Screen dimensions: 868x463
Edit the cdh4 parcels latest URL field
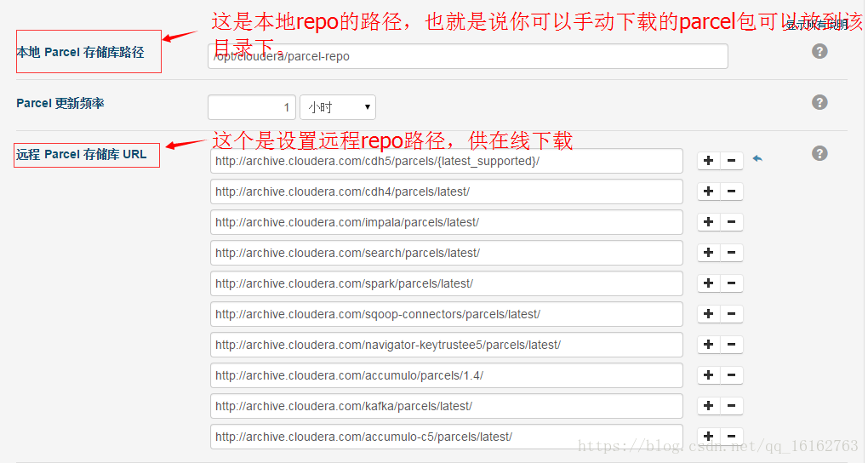point(447,191)
